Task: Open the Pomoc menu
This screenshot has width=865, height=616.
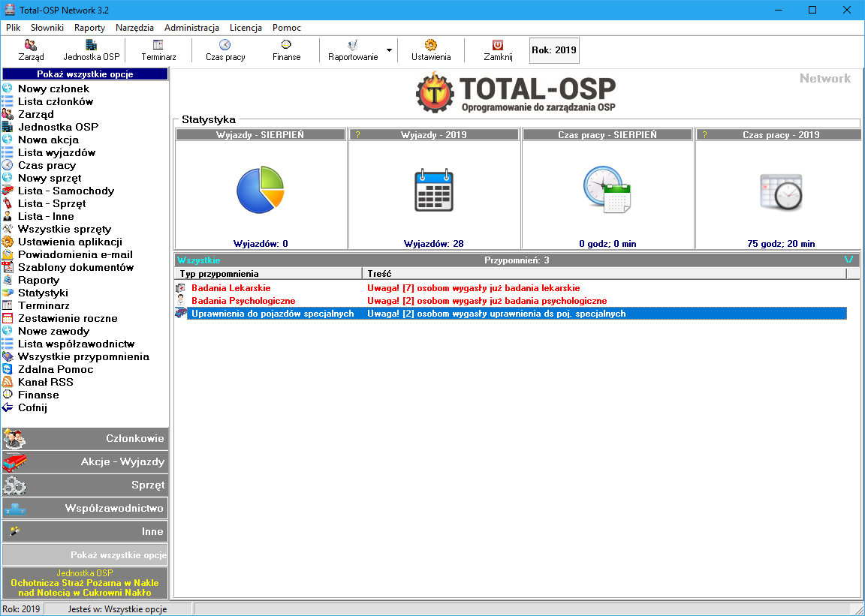Action: [287, 28]
